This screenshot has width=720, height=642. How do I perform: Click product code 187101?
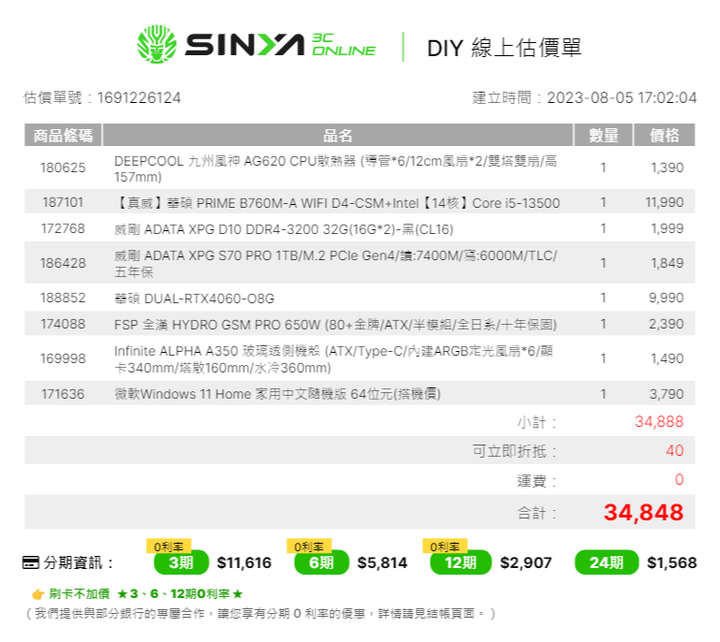[x=63, y=203]
